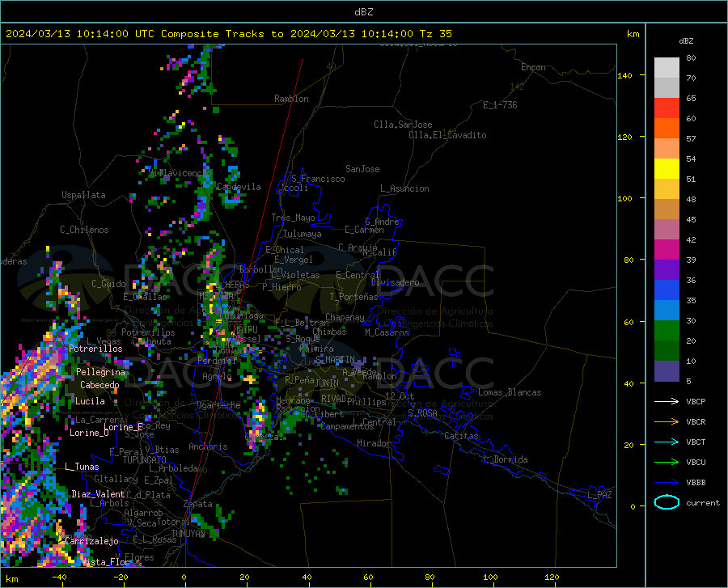Click the cyan VBCT arrow legend icon
Viewport: 728px width, 588px height.
667,442
